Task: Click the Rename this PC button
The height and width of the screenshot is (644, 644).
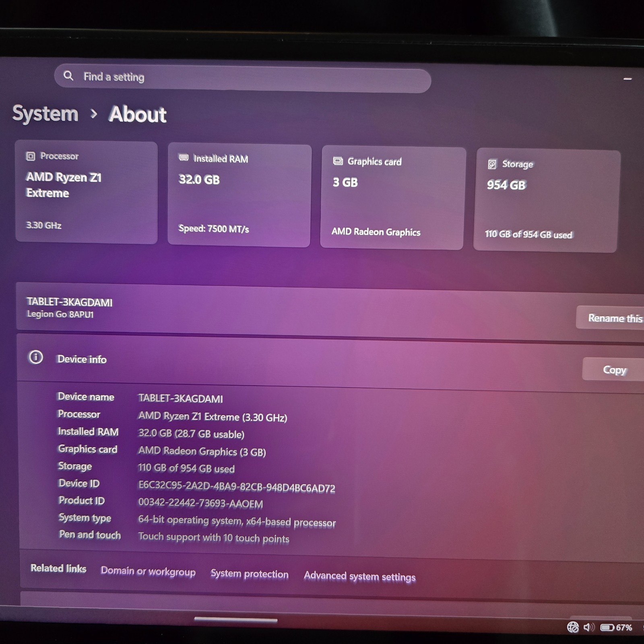Action: [x=610, y=318]
